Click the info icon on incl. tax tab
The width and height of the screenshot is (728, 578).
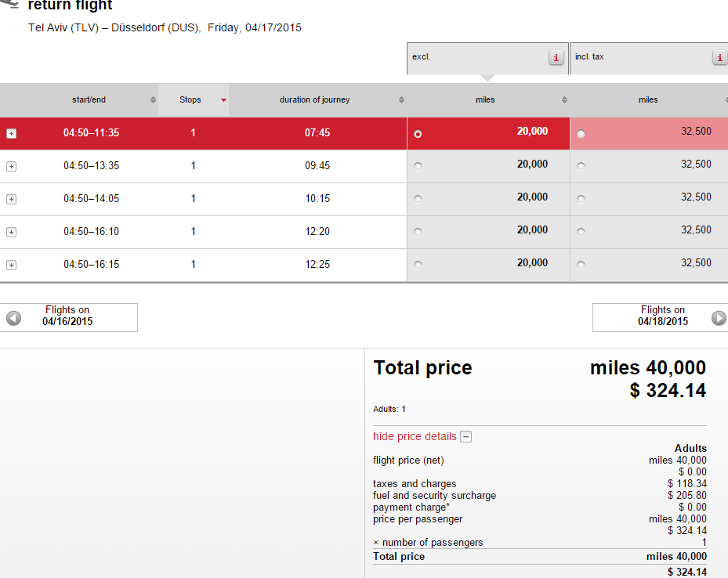point(719,57)
